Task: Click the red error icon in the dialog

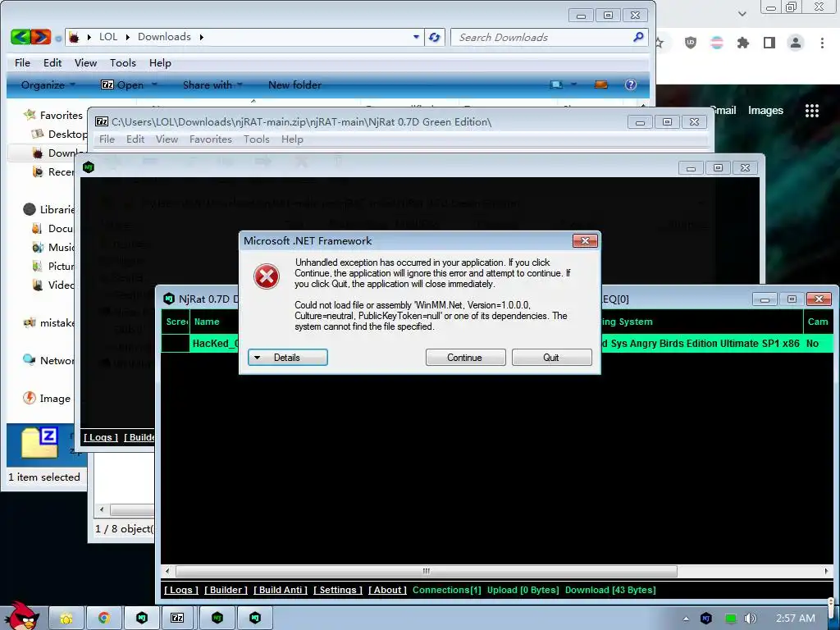Action: tap(267, 277)
